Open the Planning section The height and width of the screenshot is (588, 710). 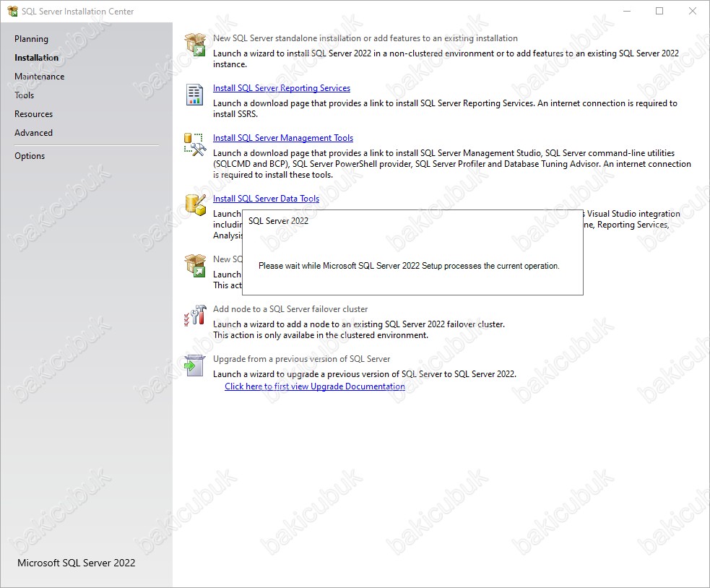coord(31,39)
